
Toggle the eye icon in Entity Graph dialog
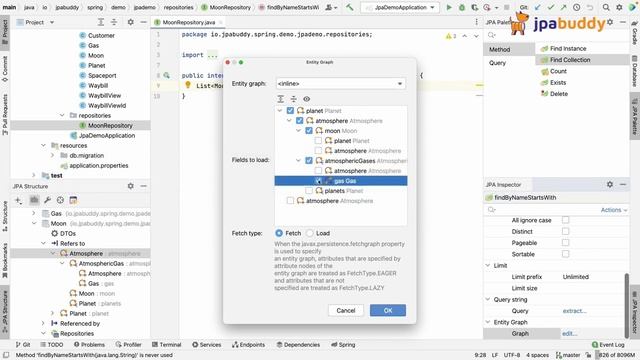307,99
